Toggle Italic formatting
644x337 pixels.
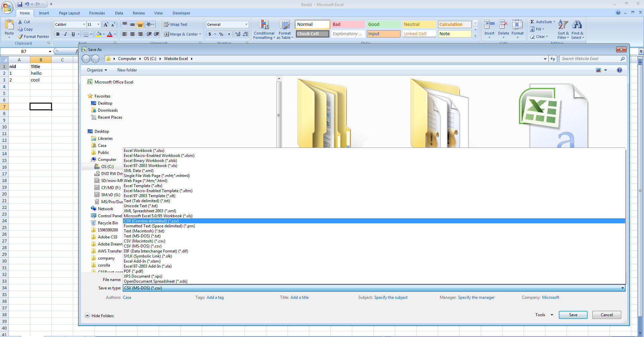[65, 34]
